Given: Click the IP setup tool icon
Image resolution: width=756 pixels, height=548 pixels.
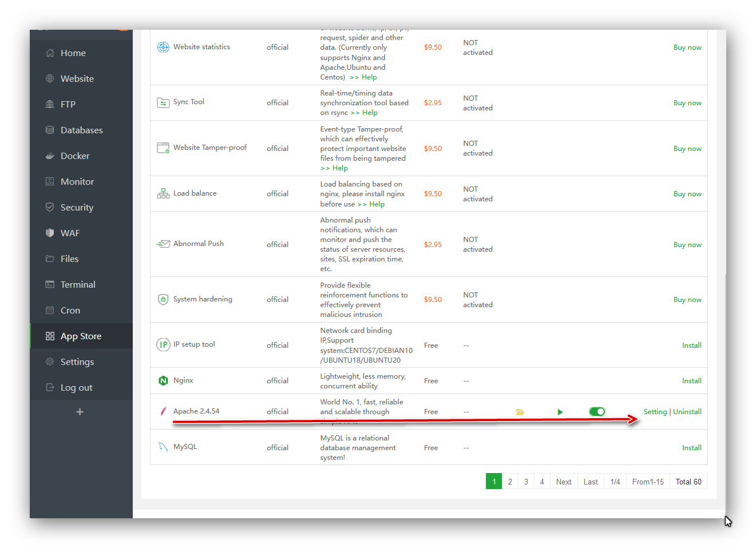Looking at the screenshot, I should pos(163,345).
